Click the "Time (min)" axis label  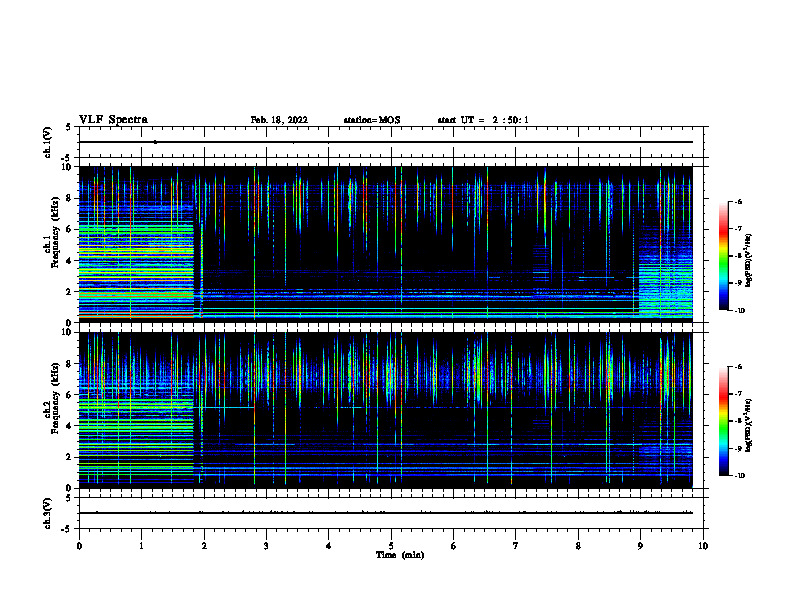400,555
